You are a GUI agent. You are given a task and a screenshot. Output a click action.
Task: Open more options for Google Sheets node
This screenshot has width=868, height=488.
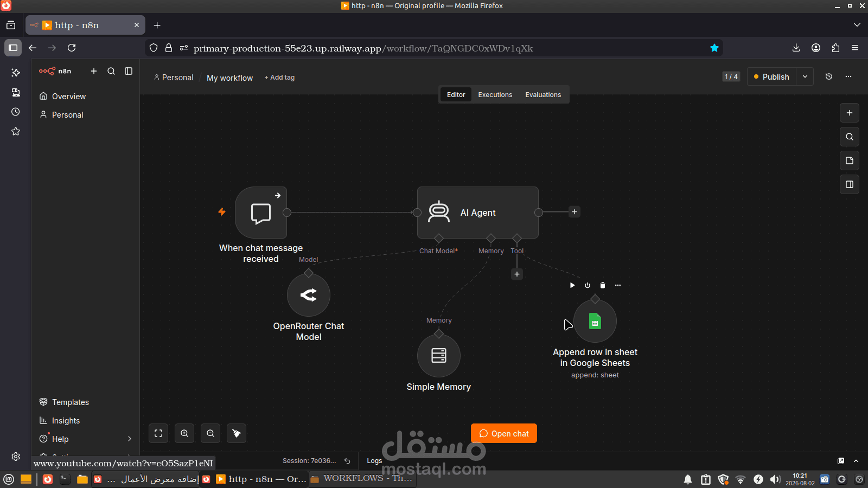618,285
